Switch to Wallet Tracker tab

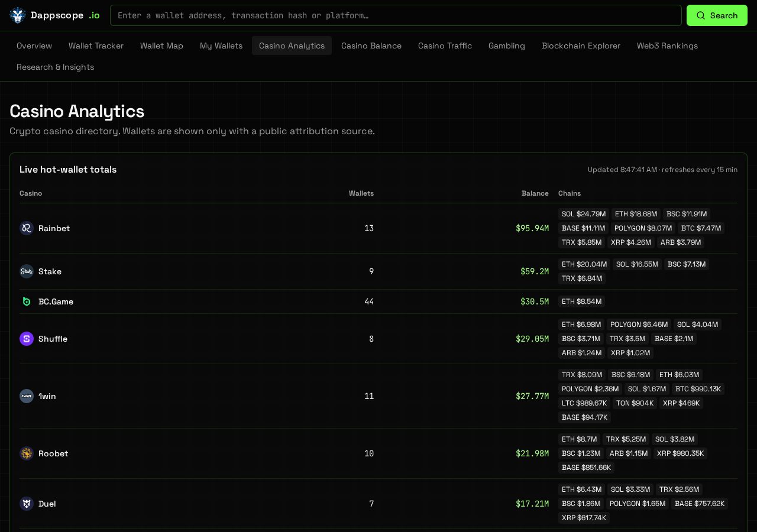click(x=96, y=46)
